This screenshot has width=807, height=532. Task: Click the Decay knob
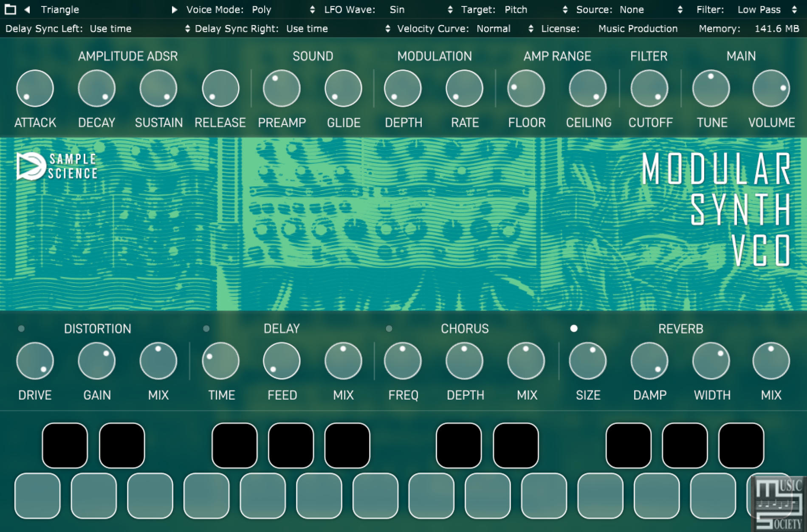tap(96, 88)
